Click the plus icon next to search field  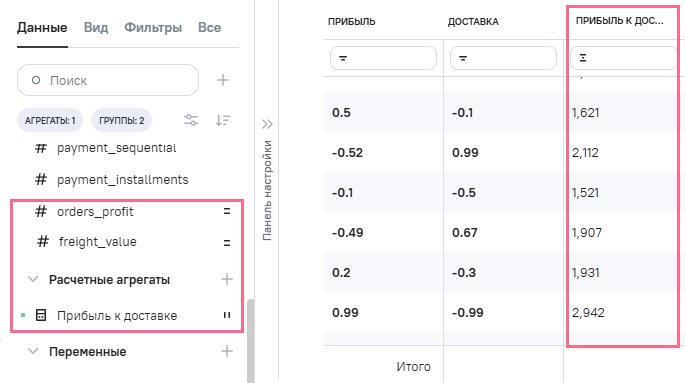click(x=223, y=80)
